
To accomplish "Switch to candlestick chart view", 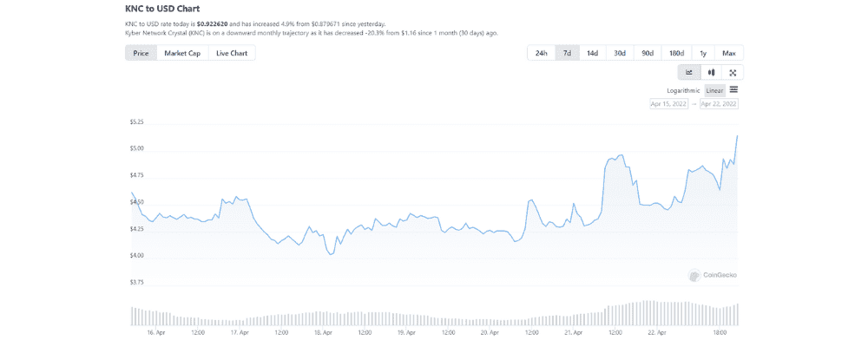I will coord(711,73).
